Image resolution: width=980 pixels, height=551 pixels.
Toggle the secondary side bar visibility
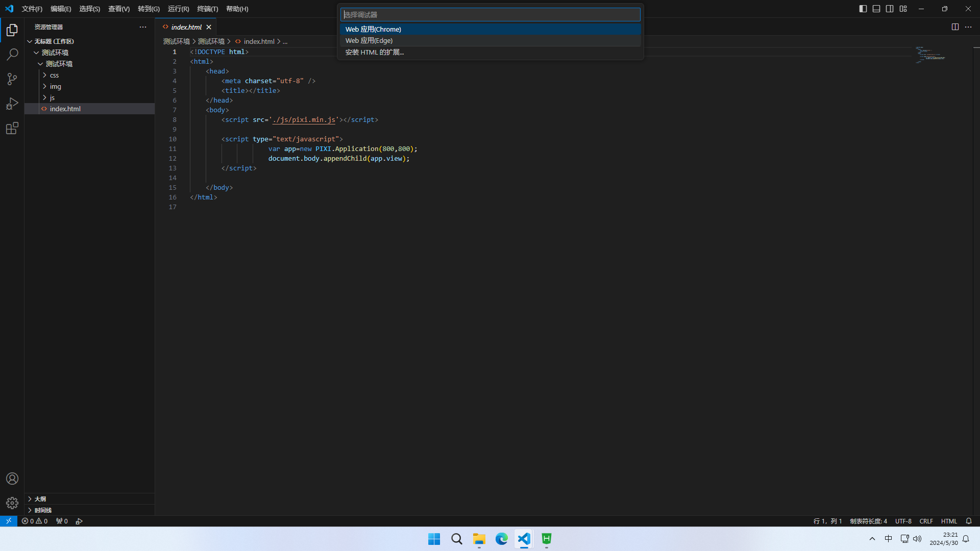coord(890,9)
